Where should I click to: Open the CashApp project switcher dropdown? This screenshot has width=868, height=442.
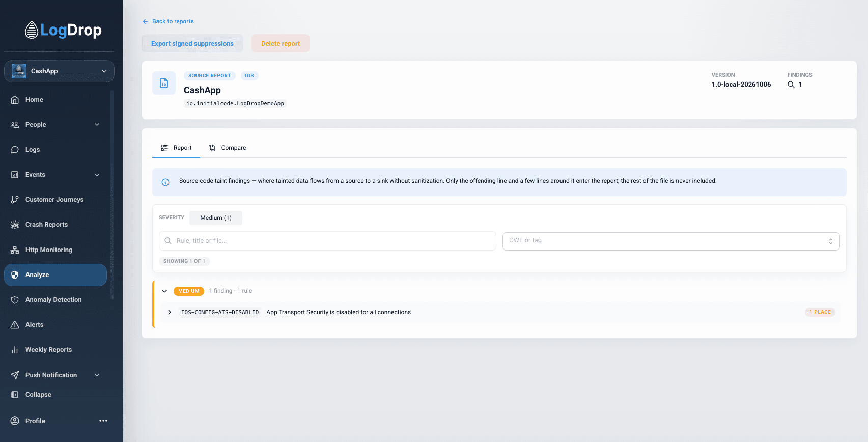[59, 71]
